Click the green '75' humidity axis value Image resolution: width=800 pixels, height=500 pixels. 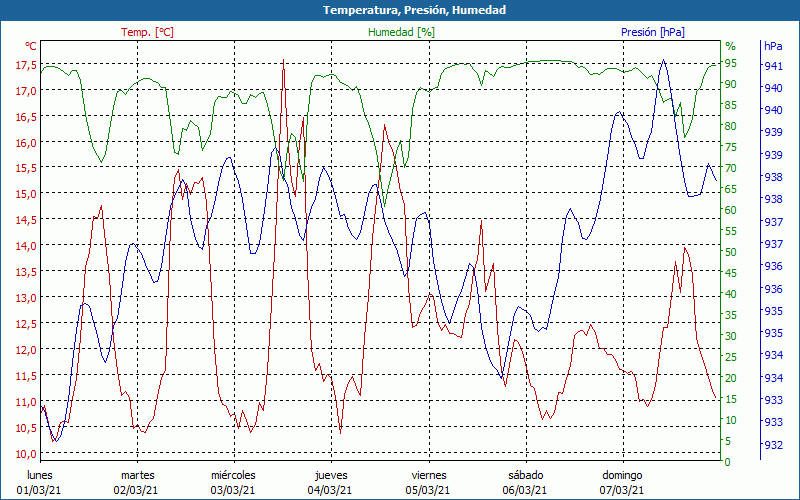pos(731,147)
